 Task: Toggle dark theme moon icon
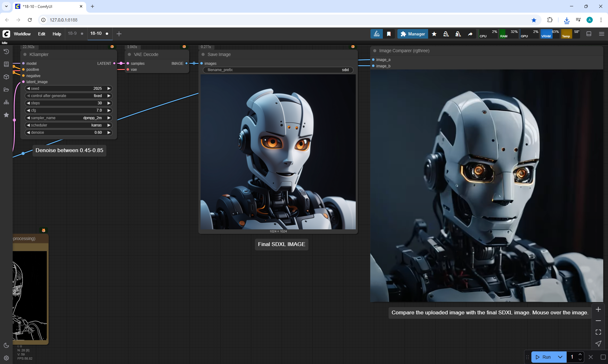click(6, 345)
